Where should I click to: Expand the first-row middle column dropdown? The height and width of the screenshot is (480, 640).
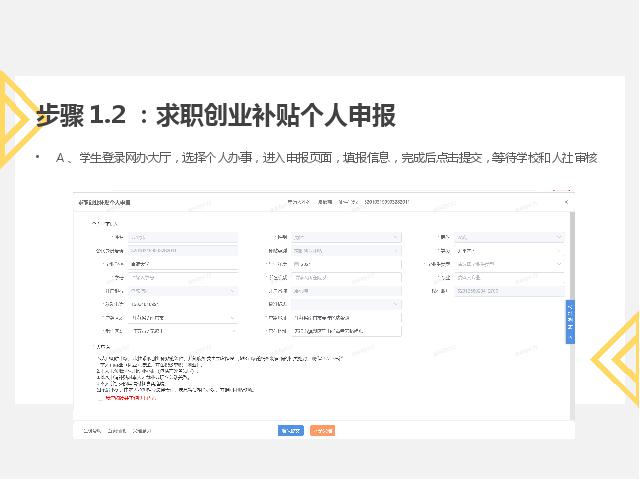[396, 237]
